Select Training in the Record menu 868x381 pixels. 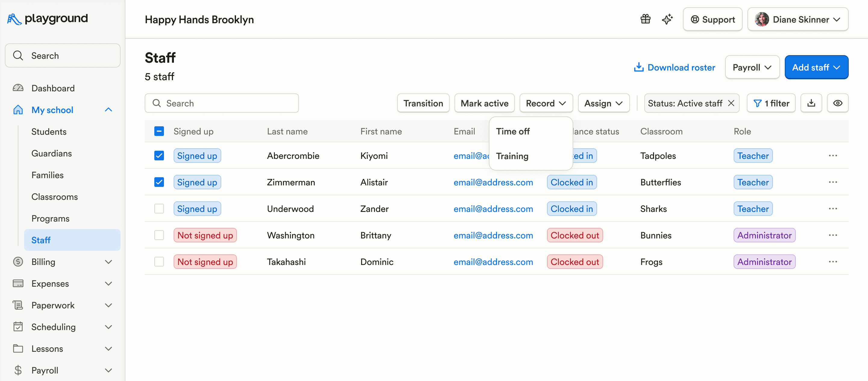pyautogui.click(x=512, y=156)
